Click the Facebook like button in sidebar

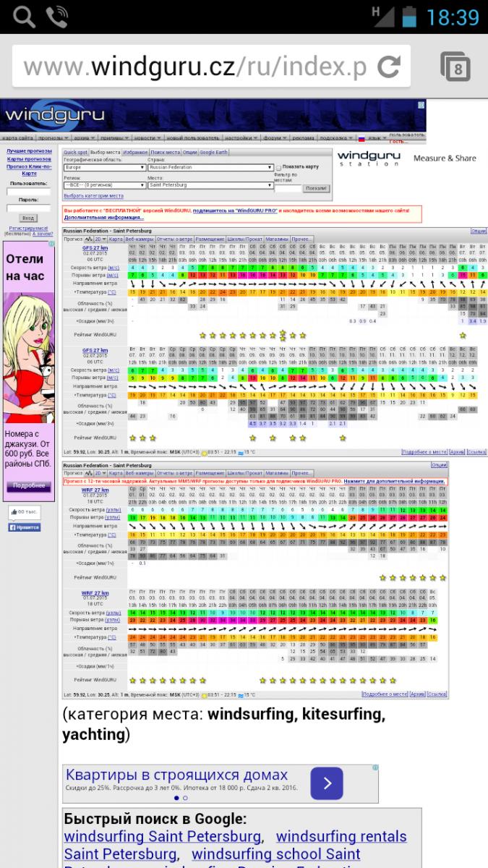pyautogui.click(x=24, y=527)
